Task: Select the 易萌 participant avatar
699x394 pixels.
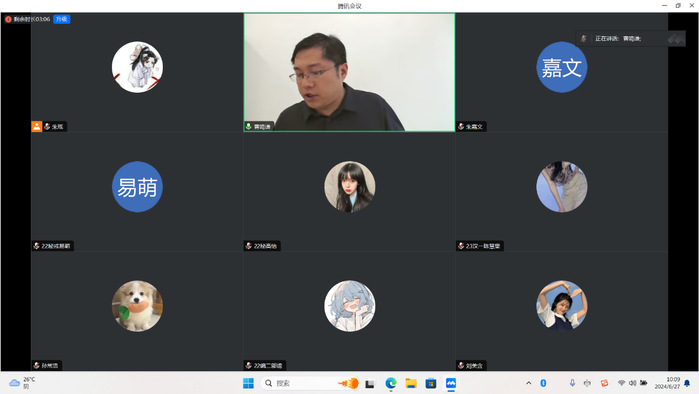Action: (x=137, y=187)
